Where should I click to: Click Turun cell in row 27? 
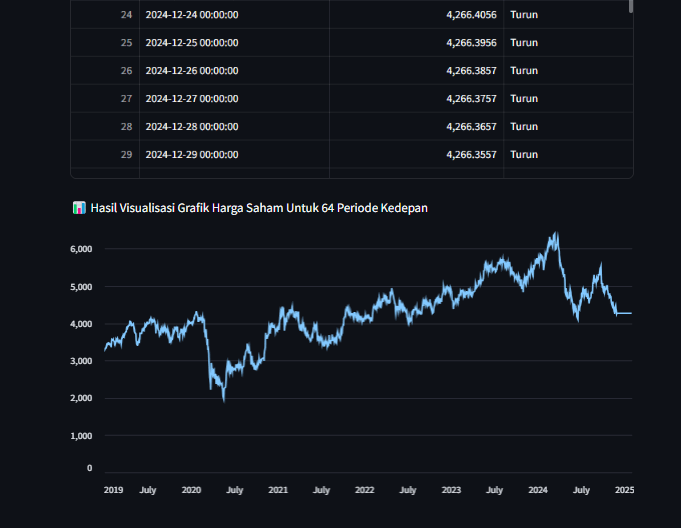[568, 99]
